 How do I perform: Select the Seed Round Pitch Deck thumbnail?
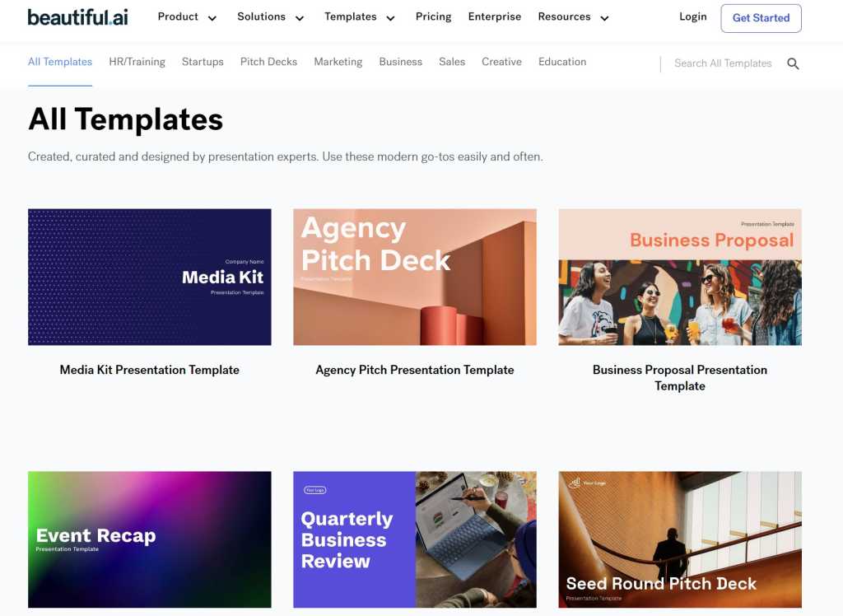tap(679, 539)
